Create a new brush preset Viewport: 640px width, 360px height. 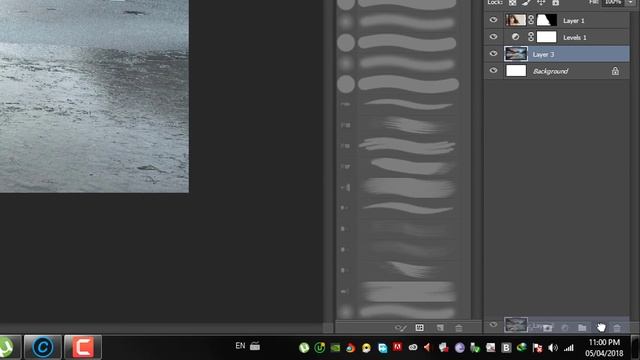coord(440,327)
